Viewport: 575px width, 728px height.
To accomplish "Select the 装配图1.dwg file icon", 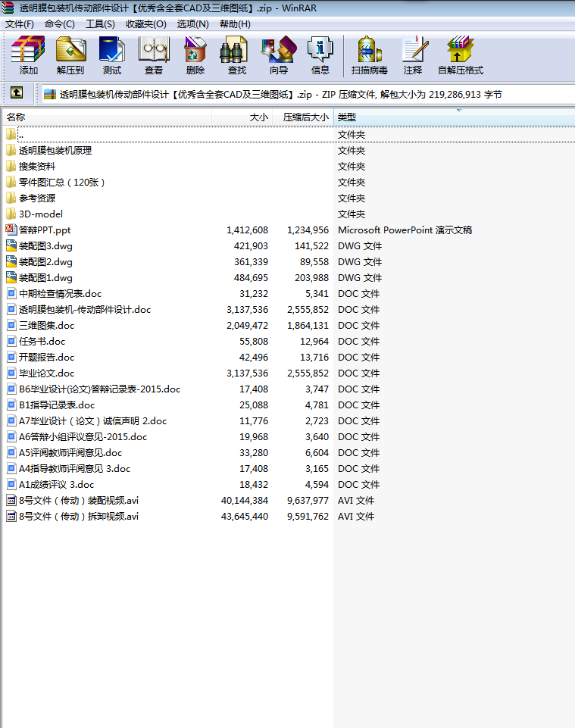I will 11,278.
